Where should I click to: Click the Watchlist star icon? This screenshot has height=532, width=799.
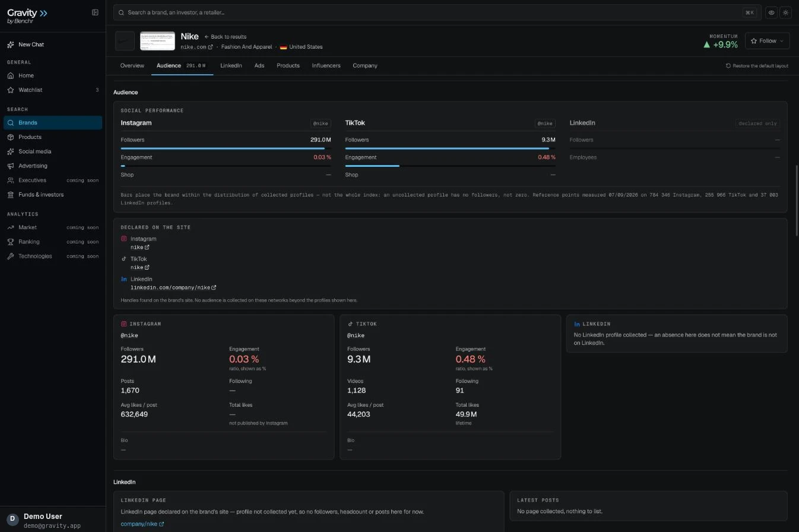tap(11, 90)
